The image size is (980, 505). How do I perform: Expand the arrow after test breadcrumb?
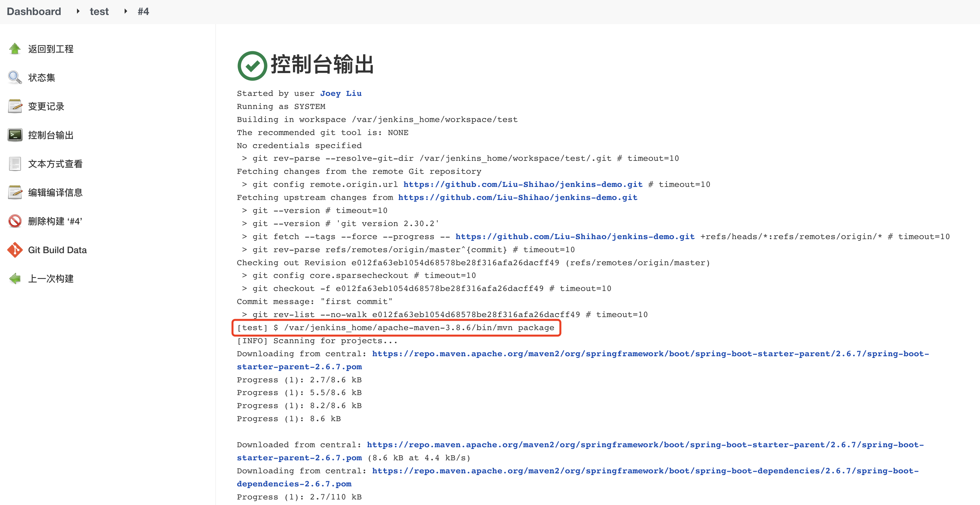coord(126,11)
